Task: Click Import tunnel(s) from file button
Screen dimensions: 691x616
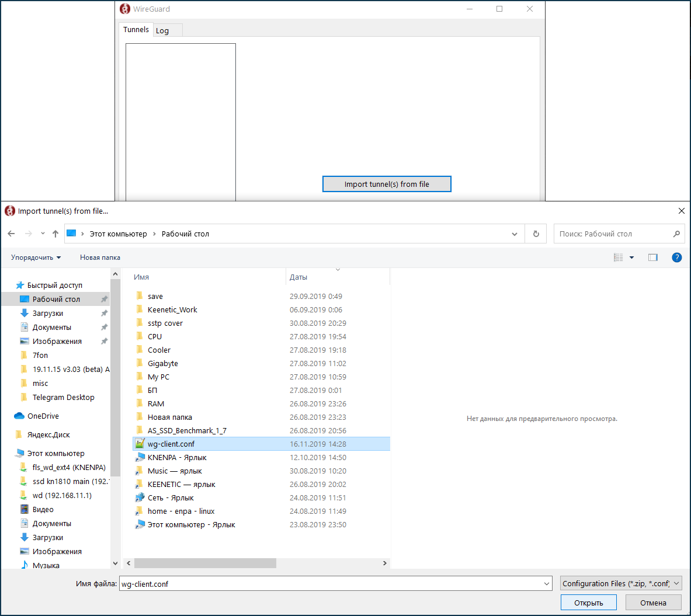Action: (387, 184)
